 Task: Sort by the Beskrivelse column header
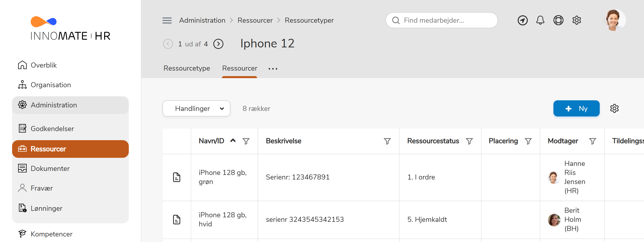[284, 141]
